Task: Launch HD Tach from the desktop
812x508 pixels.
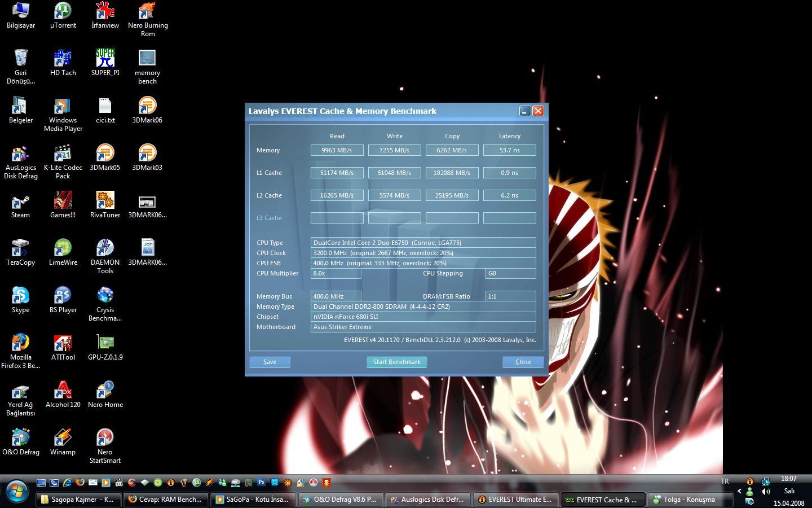Action: (x=63, y=63)
